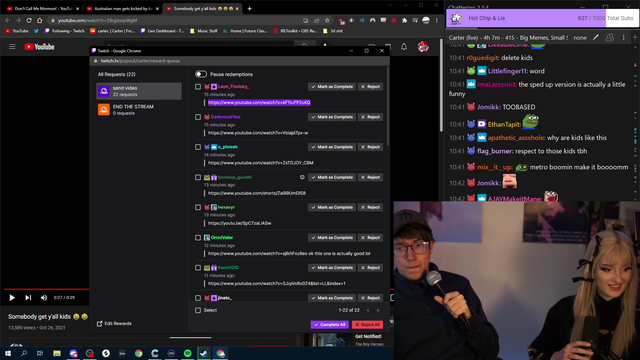Check the box for hexavyr request
The image size is (640, 360).
pyautogui.click(x=198, y=207)
